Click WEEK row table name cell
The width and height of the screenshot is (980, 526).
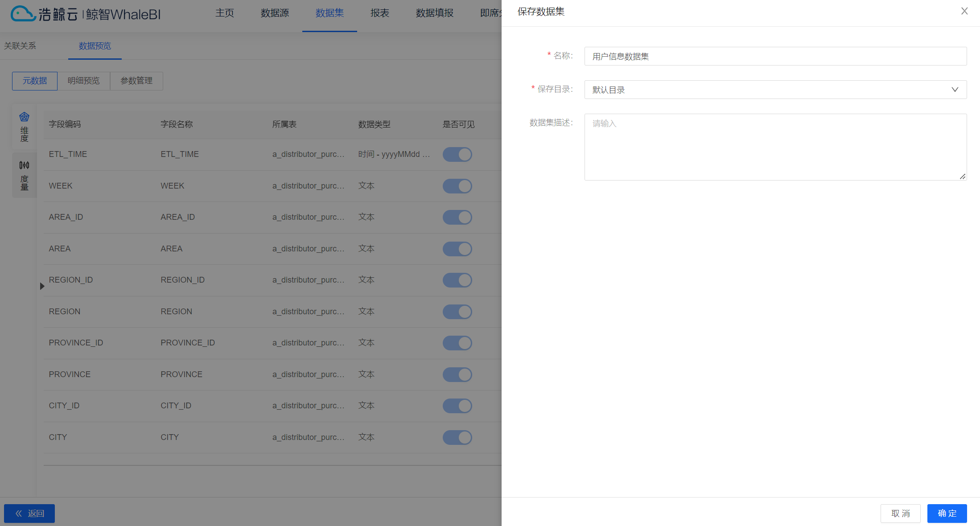(309, 186)
